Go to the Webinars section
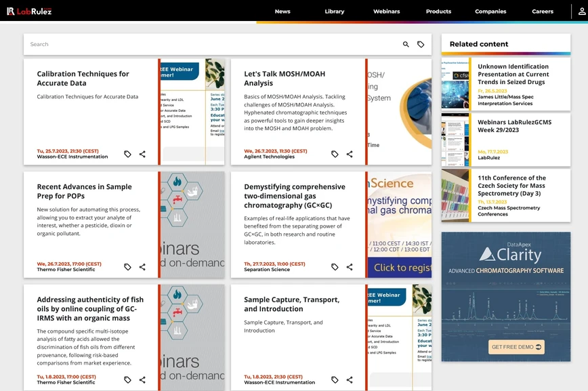588x391 pixels. 386,12
